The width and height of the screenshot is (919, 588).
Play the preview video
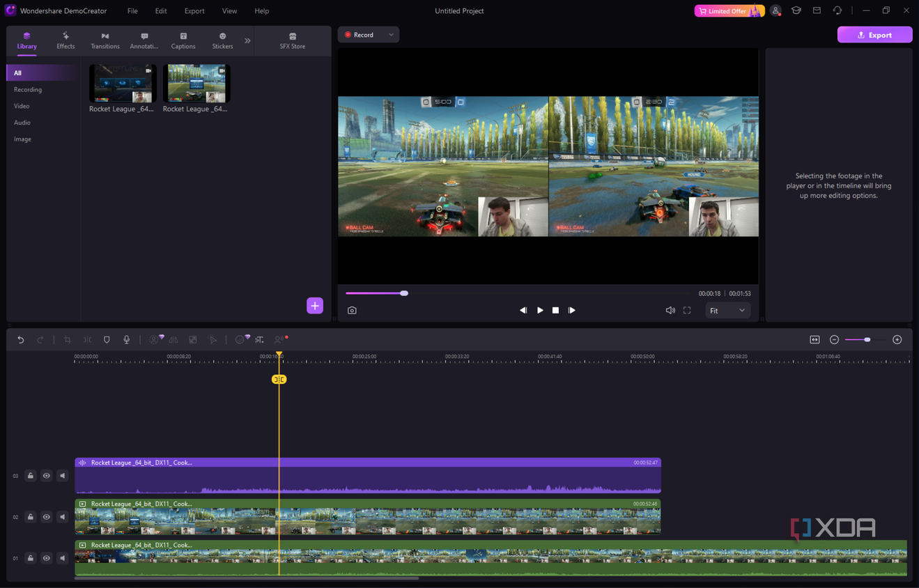click(x=540, y=311)
